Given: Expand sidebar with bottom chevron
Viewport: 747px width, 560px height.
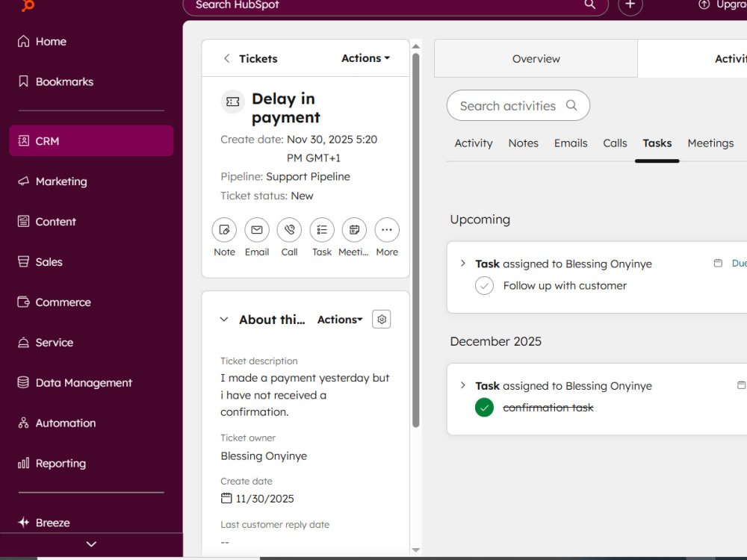Looking at the screenshot, I should coord(91,544).
